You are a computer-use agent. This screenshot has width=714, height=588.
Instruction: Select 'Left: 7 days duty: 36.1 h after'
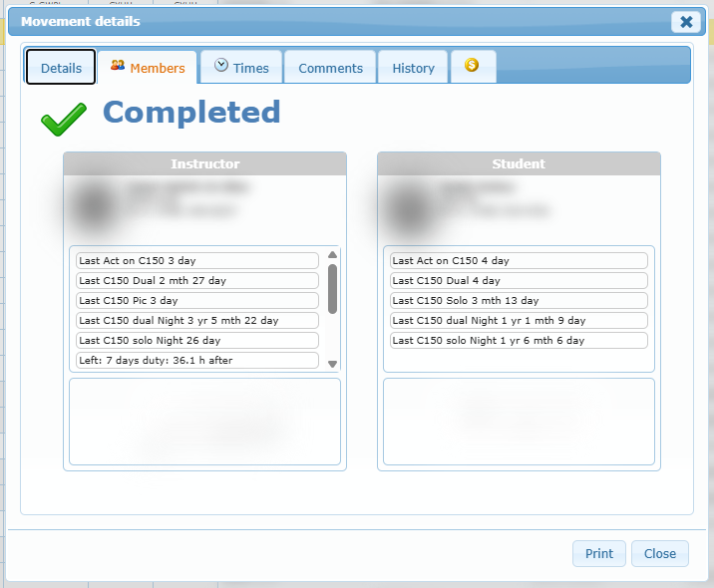point(197,361)
